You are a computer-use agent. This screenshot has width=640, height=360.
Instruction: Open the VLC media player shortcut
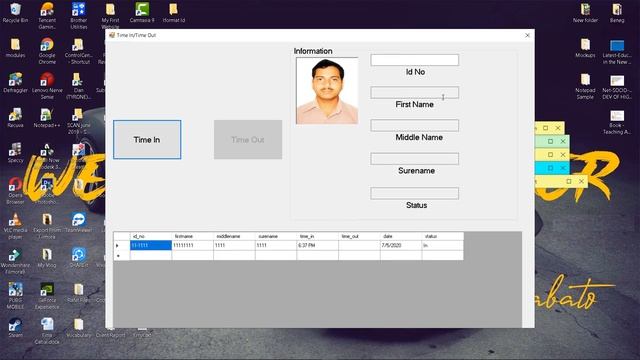16,226
